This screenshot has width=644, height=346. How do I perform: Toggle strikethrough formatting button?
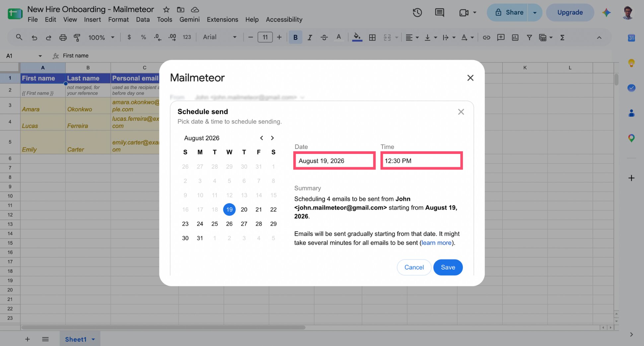[x=324, y=37]
